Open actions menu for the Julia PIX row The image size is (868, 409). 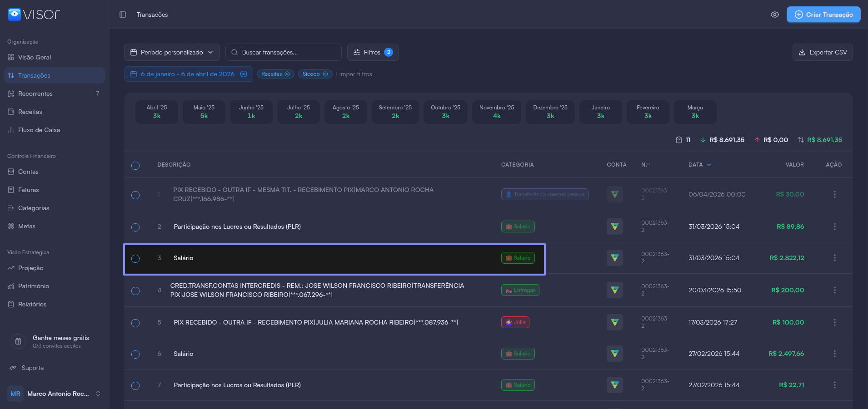(x=834, y=322)
